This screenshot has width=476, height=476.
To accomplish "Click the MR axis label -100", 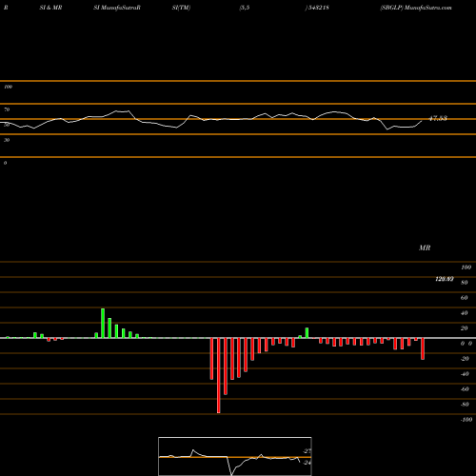I will click(x=466, y=420).
